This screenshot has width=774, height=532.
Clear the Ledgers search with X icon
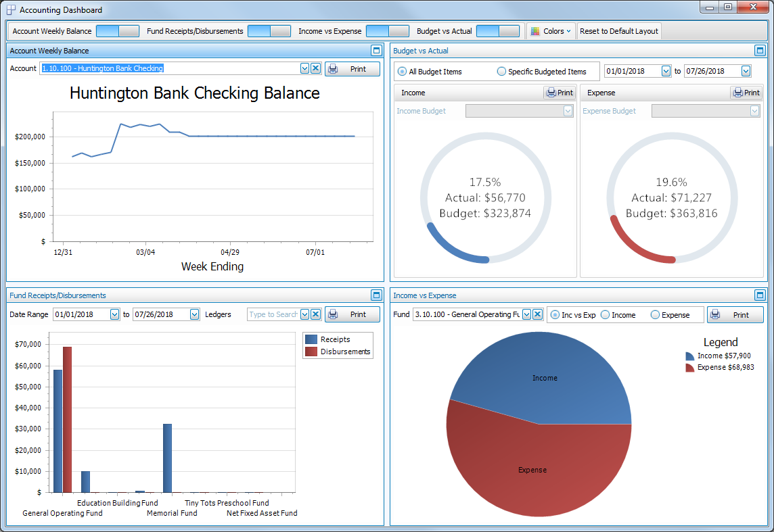coord(315,314)
